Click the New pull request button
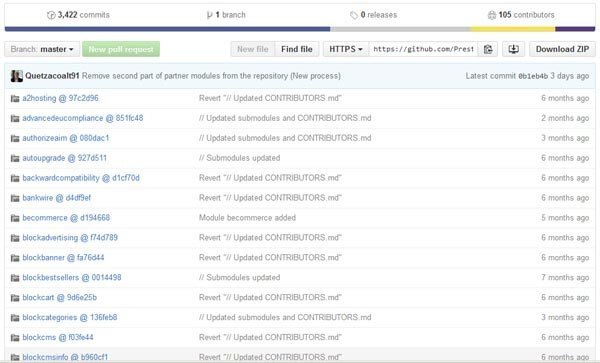The height and width of the screenshot is (363, 600). tap(121, 49)
